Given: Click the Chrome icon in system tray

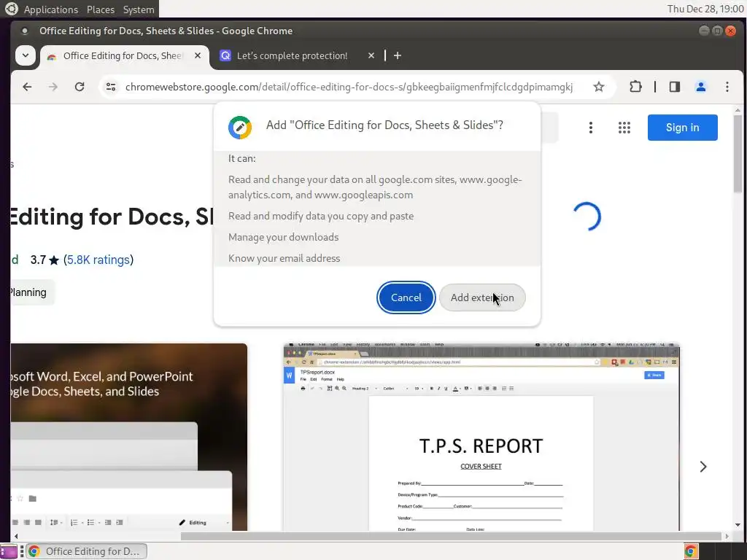Looking at the screenshot, I should [x=691, y=551].
